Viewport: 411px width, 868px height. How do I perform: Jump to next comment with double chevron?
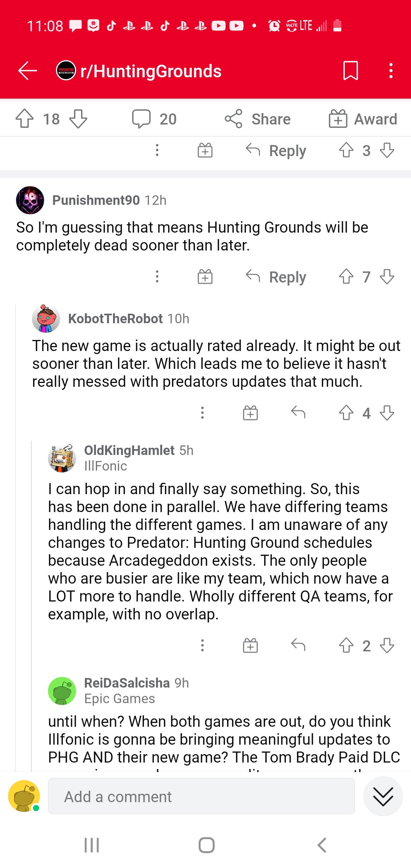point(383,796)
